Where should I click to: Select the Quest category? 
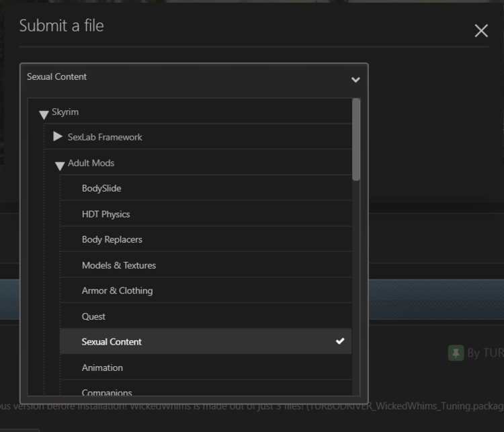point(206,316)
